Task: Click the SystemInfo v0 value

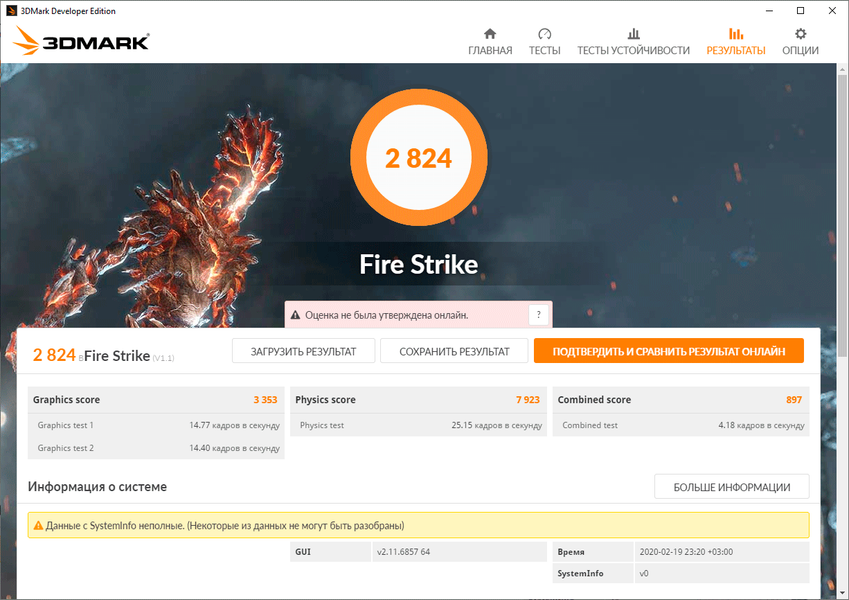Action: tap(644, 573)
